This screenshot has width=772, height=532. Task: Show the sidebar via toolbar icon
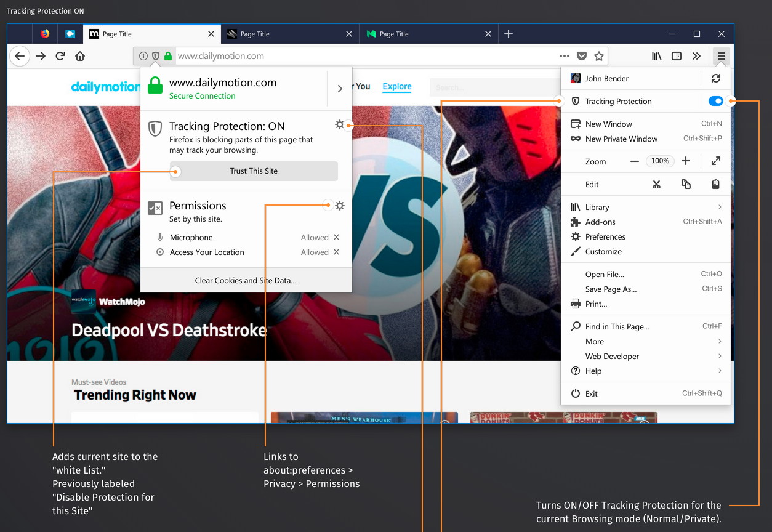(x=677, y=56)
